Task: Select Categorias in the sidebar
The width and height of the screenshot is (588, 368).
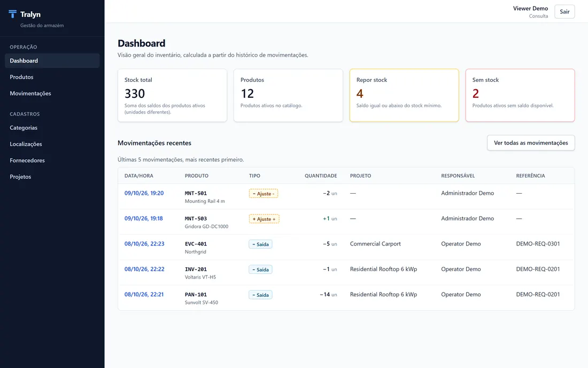Action: coord(52,127)
